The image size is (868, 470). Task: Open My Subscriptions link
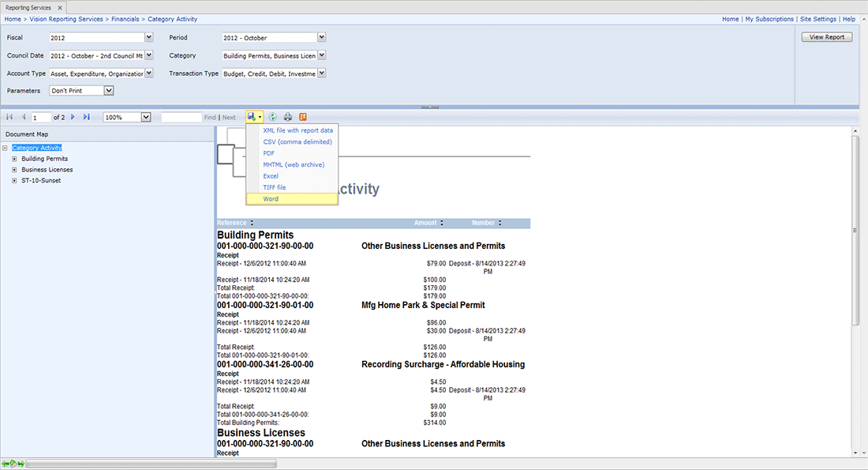(x=769, y=19)
